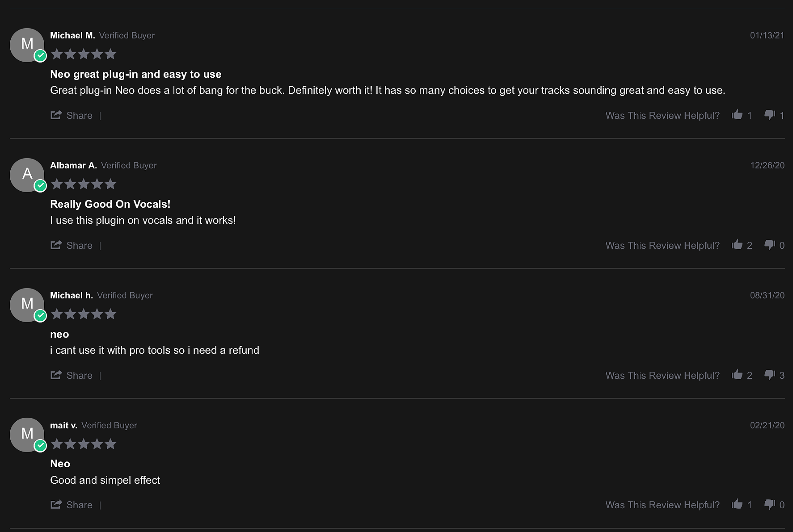Upvote mait v.'s Neo review

tap(737, 504)
